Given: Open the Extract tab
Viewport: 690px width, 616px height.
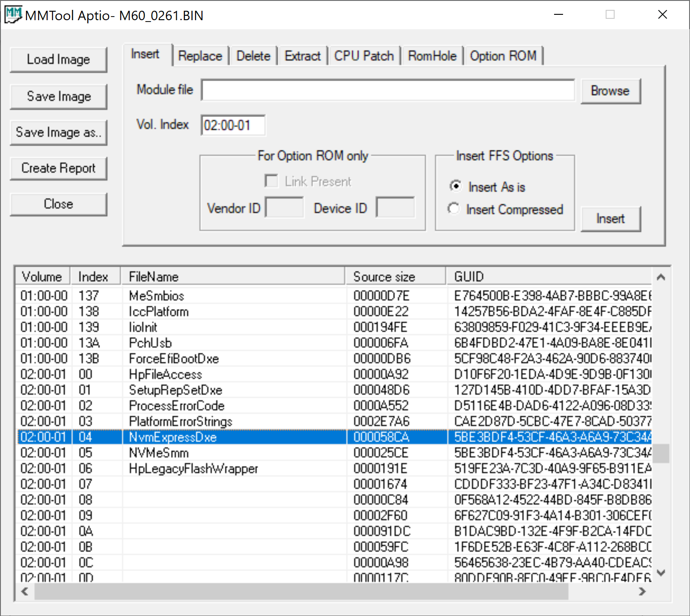Looking at the screenshot, I should pos(303,56).
